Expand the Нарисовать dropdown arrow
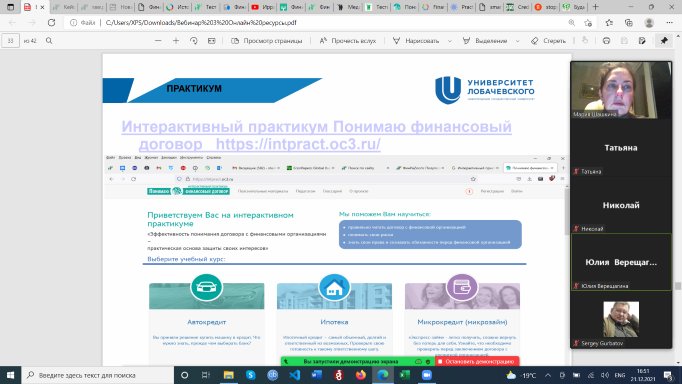Viewport: 682px width, 384px height. pyautogui.click(x=450, y=41)
